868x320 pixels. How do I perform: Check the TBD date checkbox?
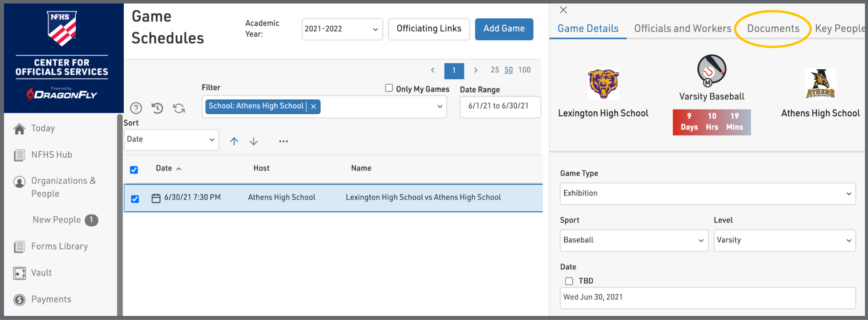[x=569, y=281]
